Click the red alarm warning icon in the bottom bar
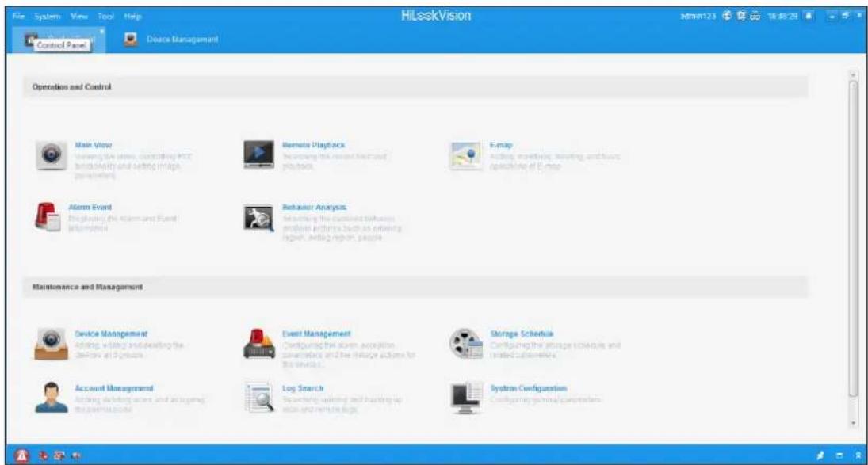The height and width of the screenshot is (465, 868). 21,455
